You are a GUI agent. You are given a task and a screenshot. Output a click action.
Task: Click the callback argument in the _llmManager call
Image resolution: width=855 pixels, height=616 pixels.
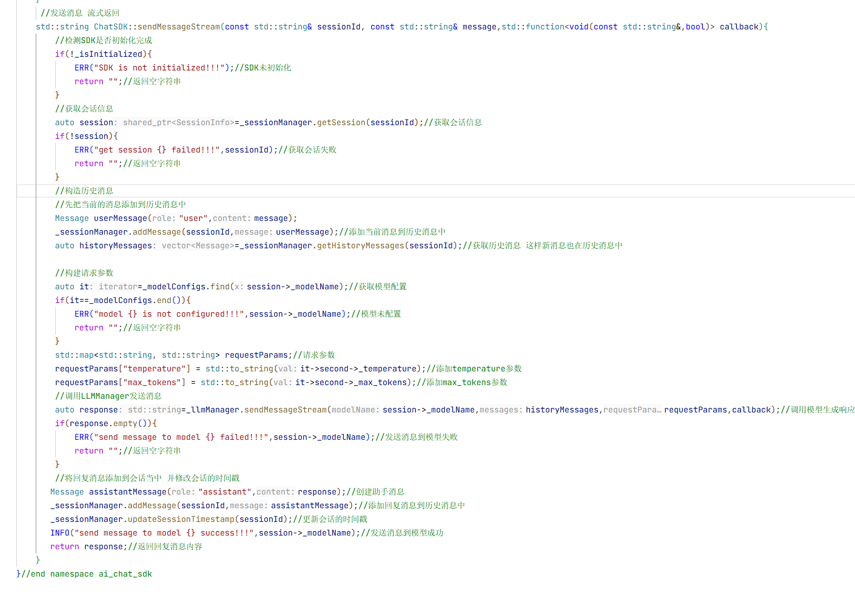pos(751,410)
